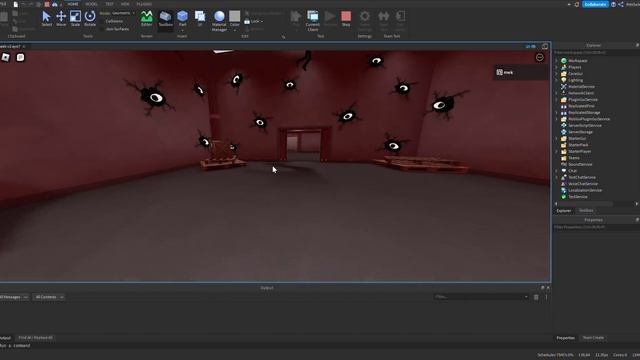Image resolution: width=640 pixels, height=360 pixels.
Task: Select MaterialService in Explorer
Action: click(581, 87)
